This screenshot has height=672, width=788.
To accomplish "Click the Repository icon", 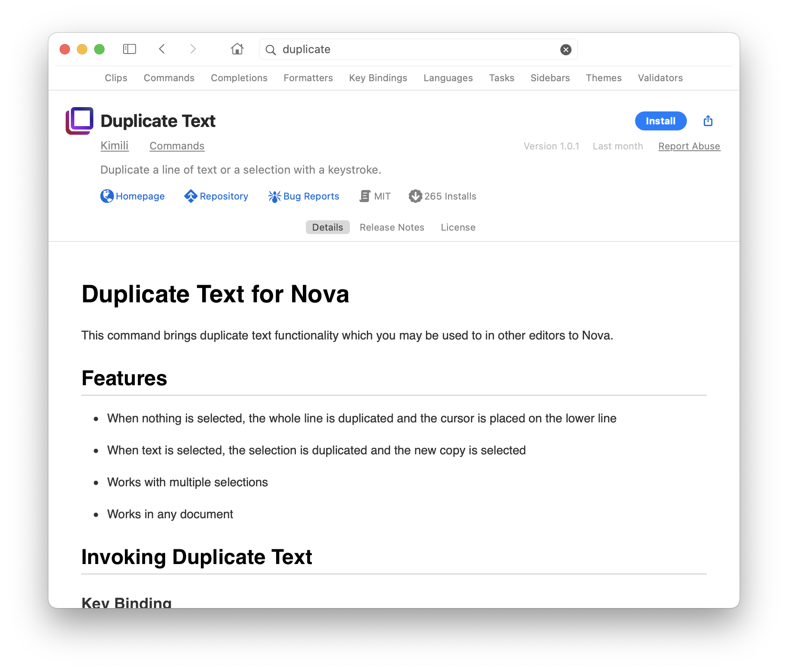I will pos(190,196).
